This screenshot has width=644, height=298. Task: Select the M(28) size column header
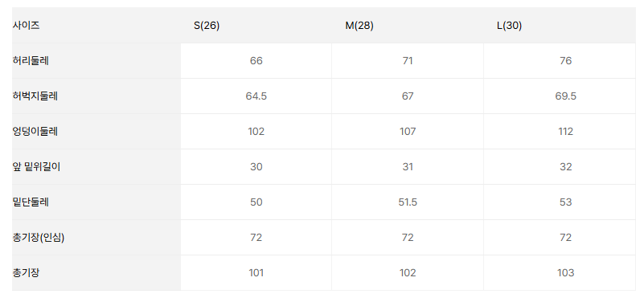359,26
